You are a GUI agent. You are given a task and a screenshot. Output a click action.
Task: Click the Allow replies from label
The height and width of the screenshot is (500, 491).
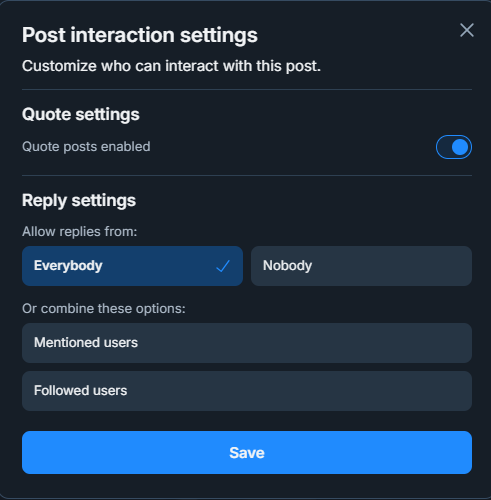80,231
